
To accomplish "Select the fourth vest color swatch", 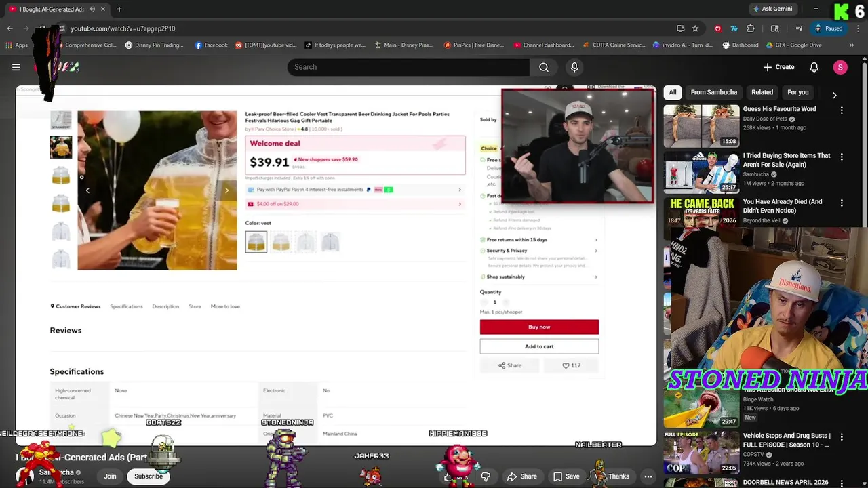I will [330, 242].
